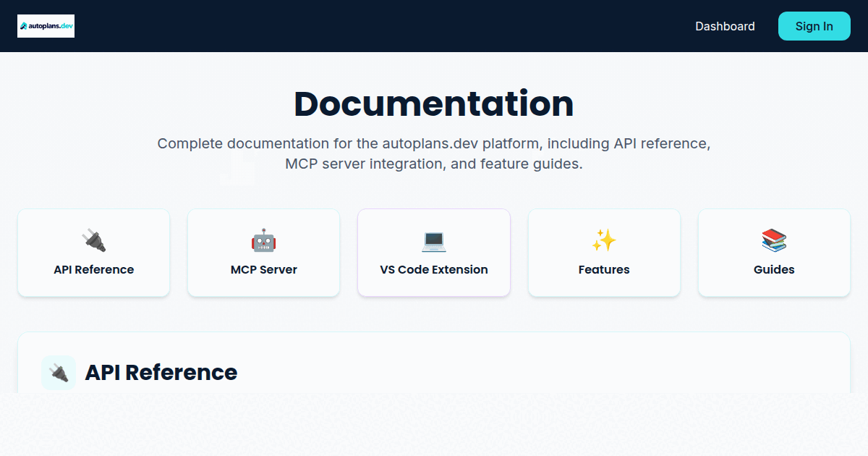868x456 pixels.
Task: Open the Dashboard link
Action: [725, 26]
